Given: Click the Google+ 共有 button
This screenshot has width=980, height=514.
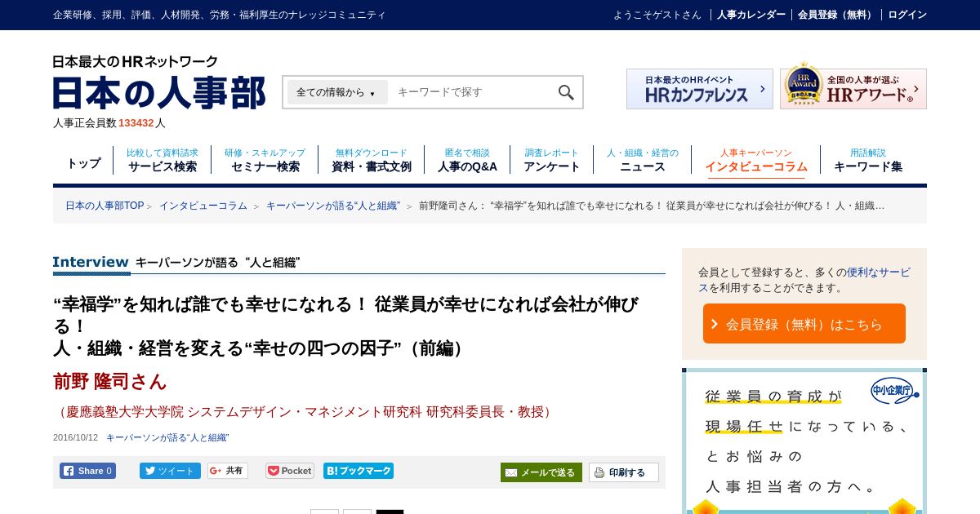Looking at the screenshot, I should [x=228, y=471].
